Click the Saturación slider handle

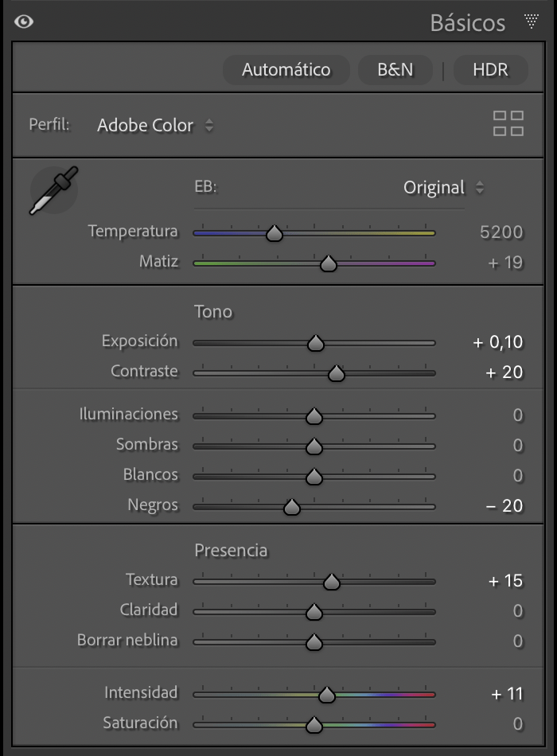click(x=314, y=725)
